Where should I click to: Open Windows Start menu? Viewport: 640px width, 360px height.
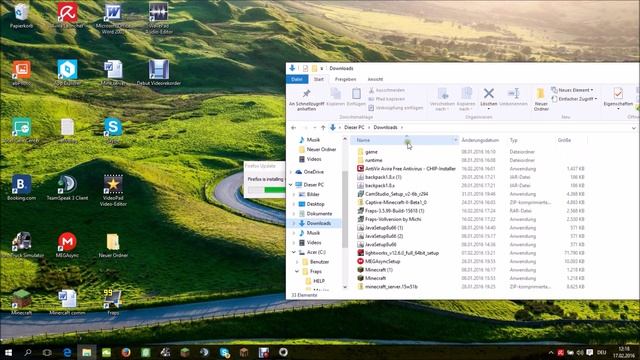coord(8,352)
